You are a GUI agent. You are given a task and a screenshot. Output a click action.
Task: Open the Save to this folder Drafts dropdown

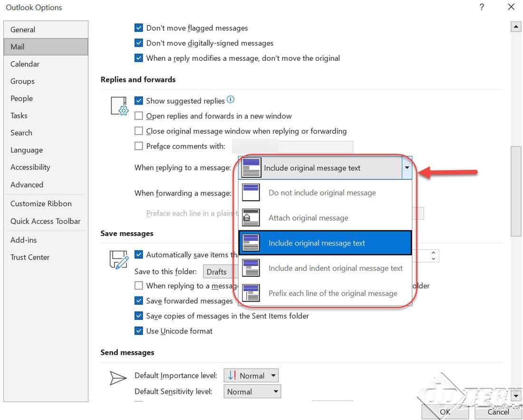coord(221,272)
